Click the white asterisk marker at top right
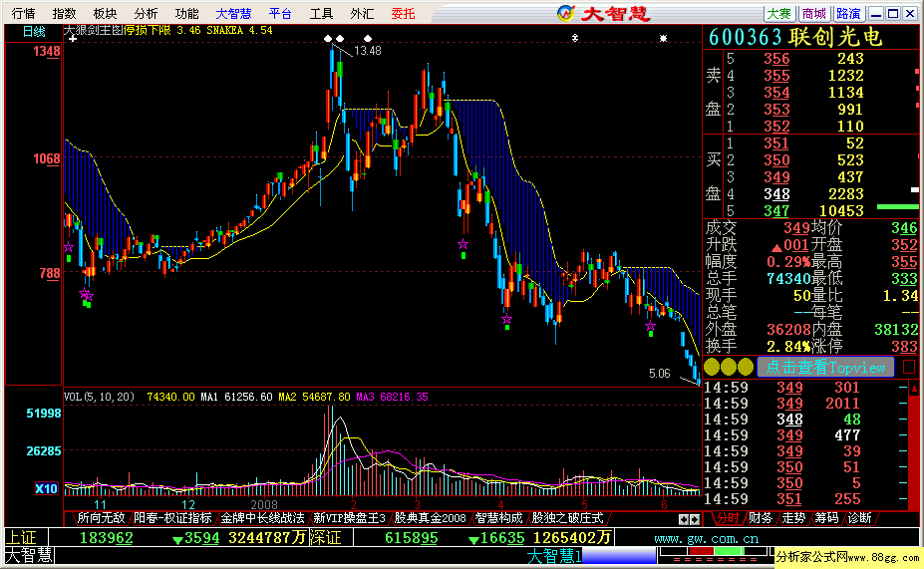The width and height of the screenshot is (924, 569). click(x=663, y=38)
